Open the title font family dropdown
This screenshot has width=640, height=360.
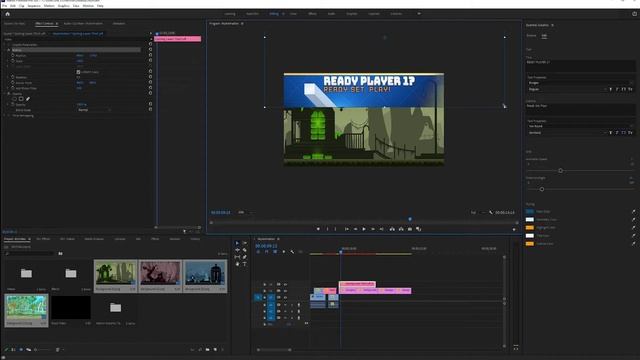(x=580, y=83)
